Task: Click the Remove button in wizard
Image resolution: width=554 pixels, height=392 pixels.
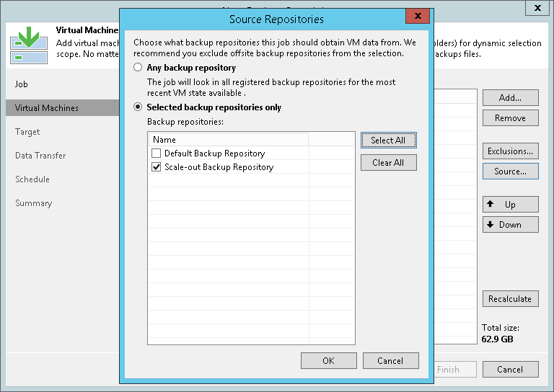Action: pyautogui.click(x=511, y=118)
